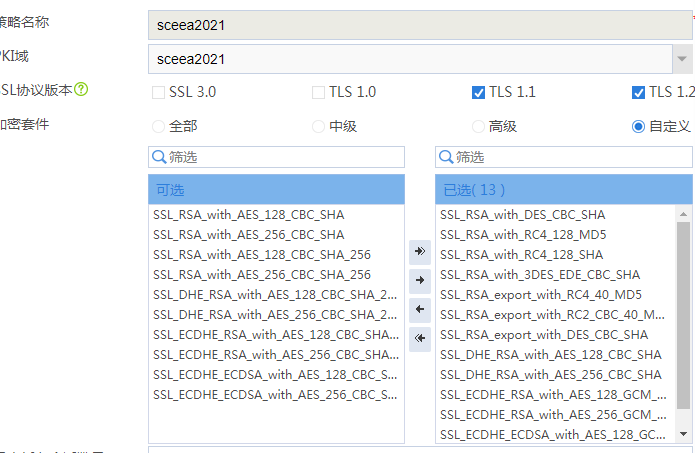Screen dimensions: 695x453
Task: Select the 全部 cipher suite option
Action: (x=158, y=126)
